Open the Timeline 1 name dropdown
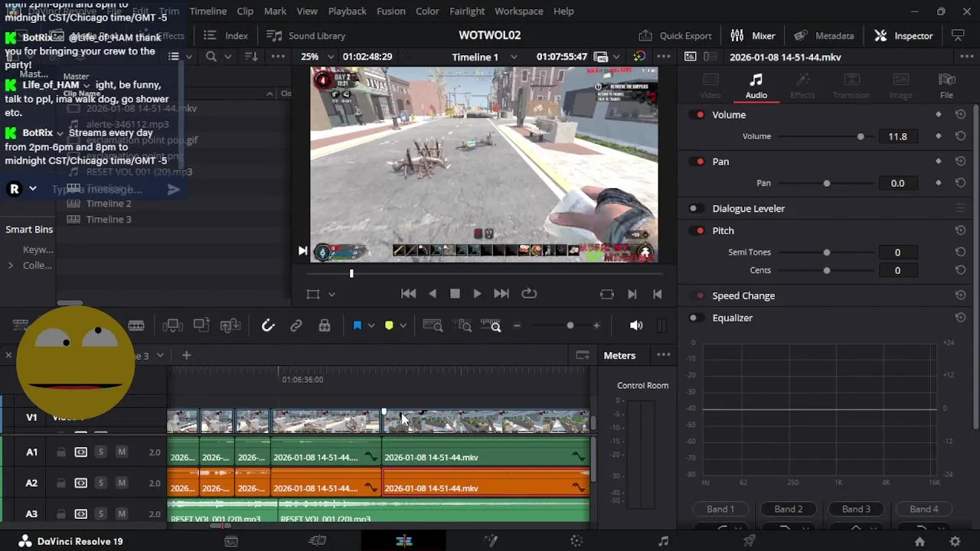 tap(514, 57)
